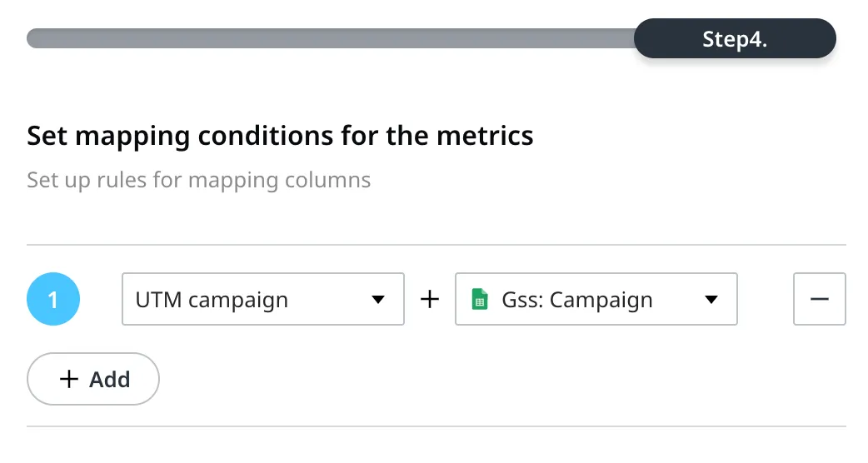Select the blue number 1 rule badge

coord(53,299)
